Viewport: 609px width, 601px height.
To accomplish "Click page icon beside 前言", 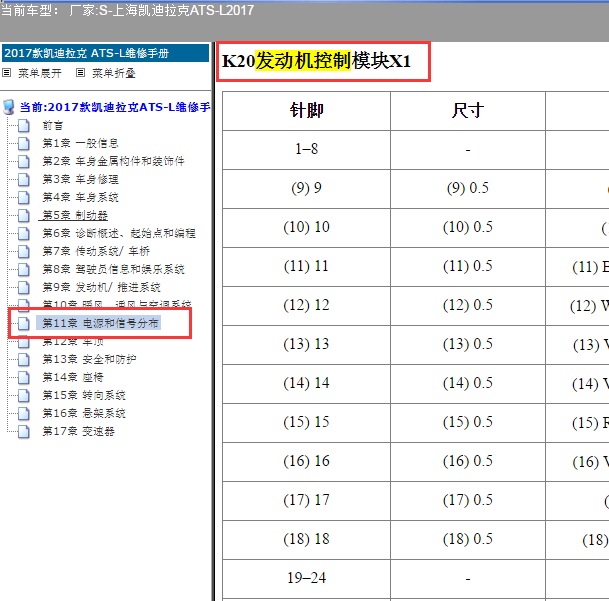I will [24, 125].
